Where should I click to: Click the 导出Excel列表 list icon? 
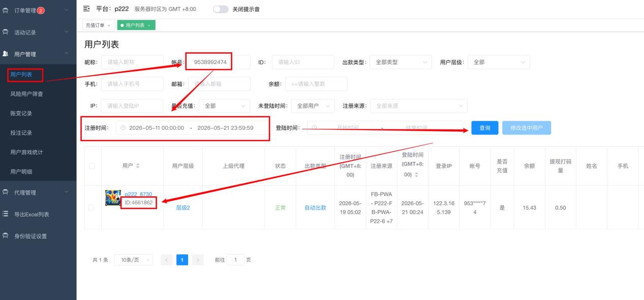(x=6, y=214)
